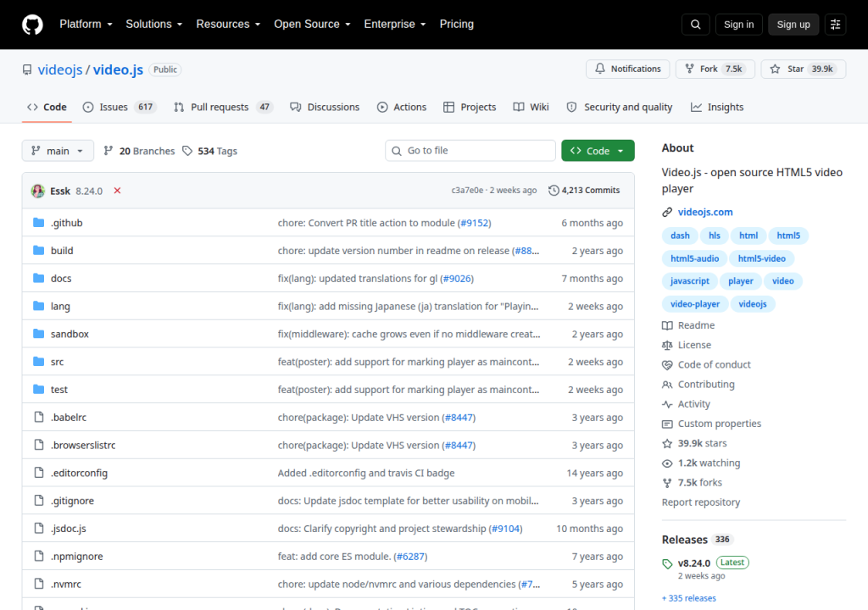Click the build folder icon
This screenshot has height=610, width=868.
pos(39,250)
